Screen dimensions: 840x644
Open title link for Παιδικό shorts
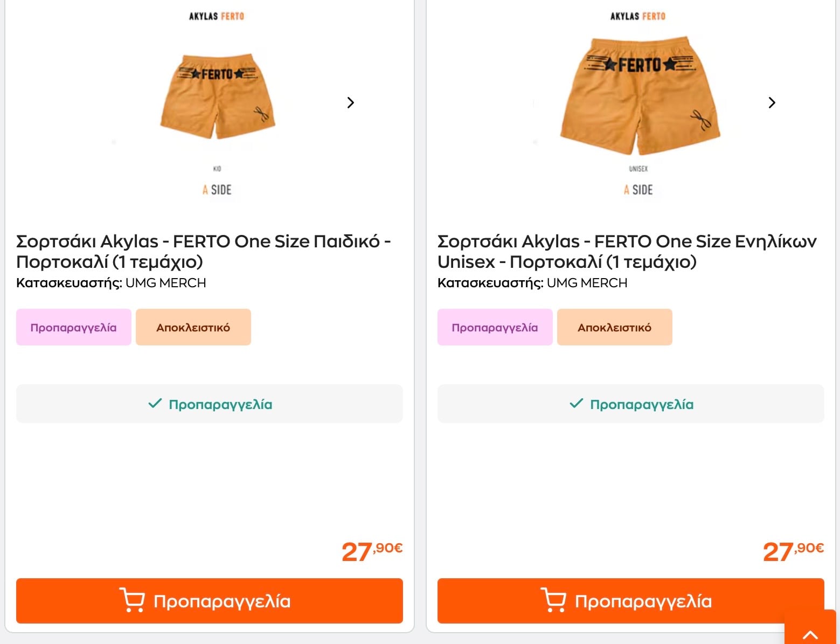coord(203,251)
